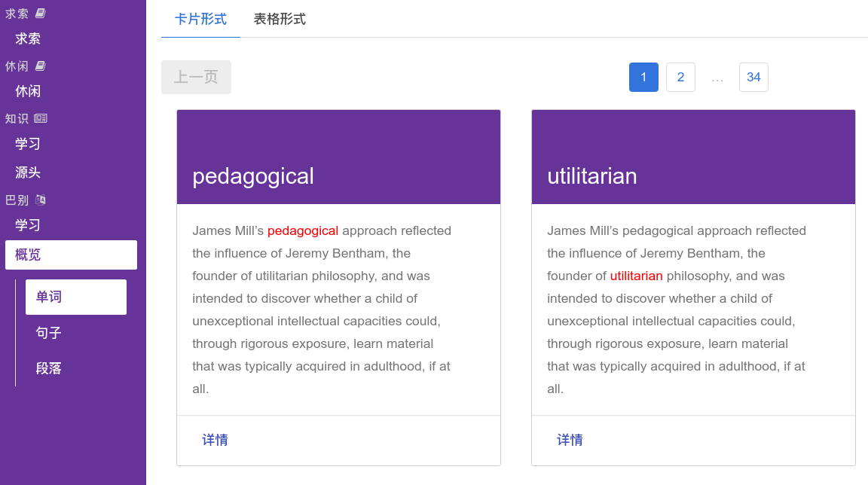Open 详情 link on the pedagogical card
Screen dimensions: 868x485
click(215, 440)
